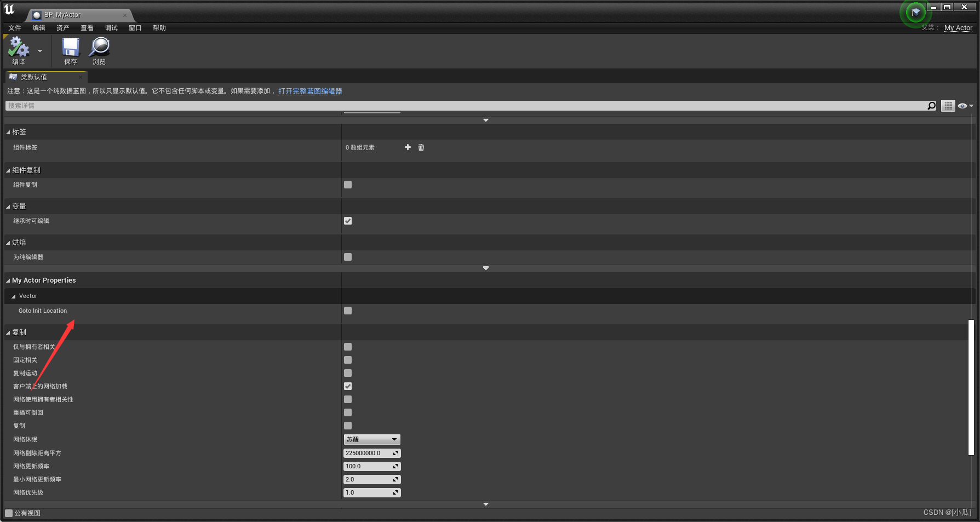980x522 pixels.
Task: Toggle the 复制运动 checkbox
Action: pos(348,373)
